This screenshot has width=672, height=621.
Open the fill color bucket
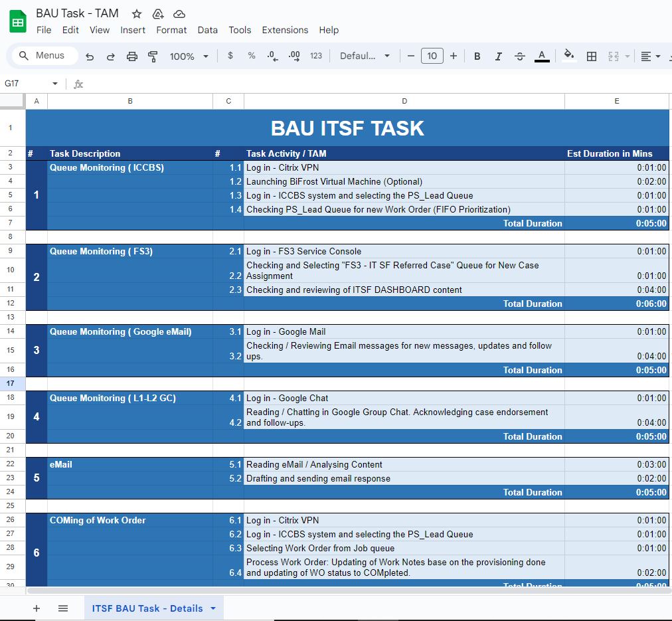(x=568, y=55)
